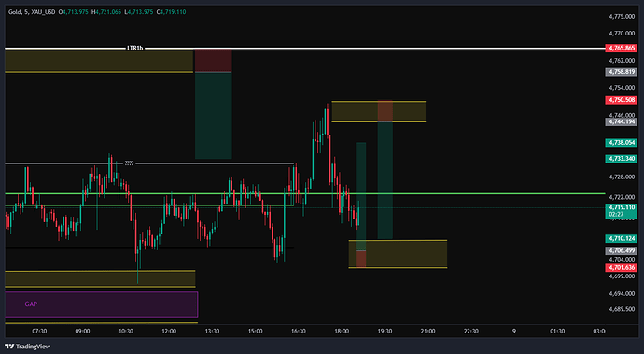Click the 4,728.000 price axis label

pyautogui.click(x=622, y=177)
